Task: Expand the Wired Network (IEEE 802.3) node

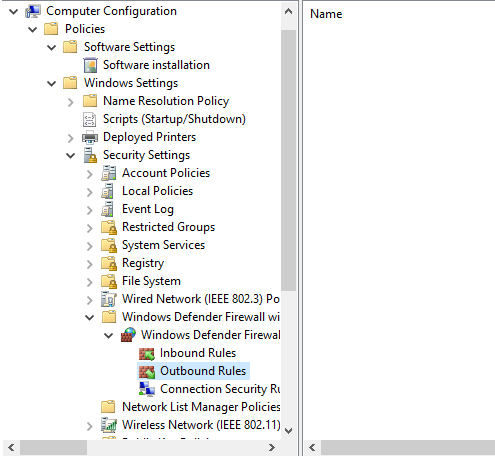Action: click(x=89, y=300)
